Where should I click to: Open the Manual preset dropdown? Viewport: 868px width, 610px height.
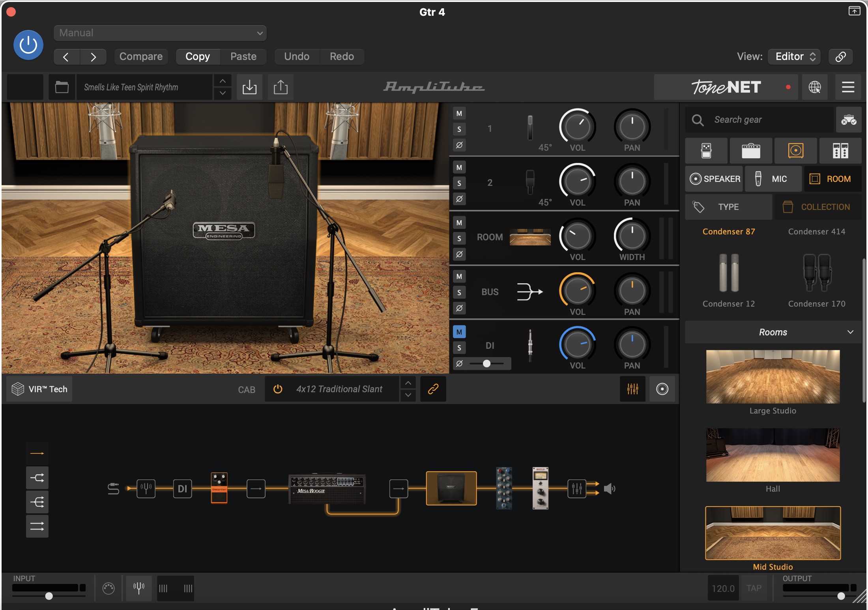tap(160, 33)
